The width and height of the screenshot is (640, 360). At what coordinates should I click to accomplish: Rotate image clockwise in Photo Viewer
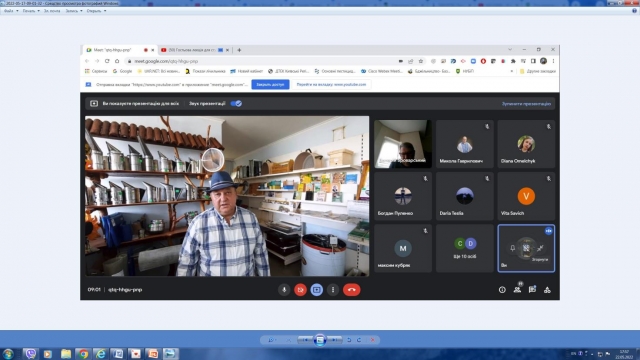coord(359,340)
